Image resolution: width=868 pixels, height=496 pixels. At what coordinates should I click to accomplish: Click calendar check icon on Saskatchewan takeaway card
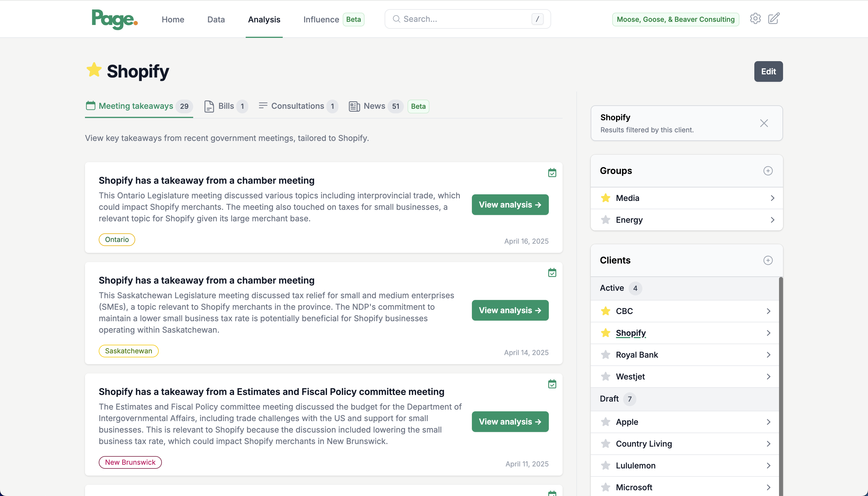(x=552, y=273)
